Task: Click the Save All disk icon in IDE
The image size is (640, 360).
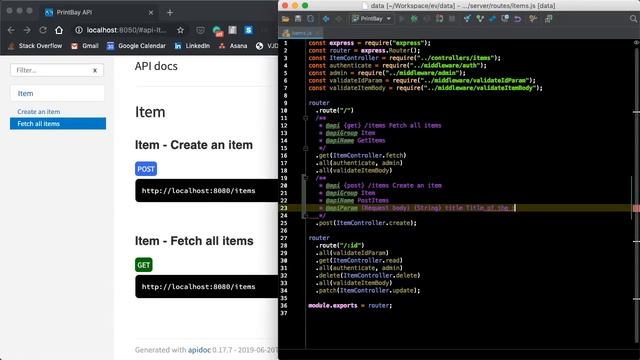Action: pyautogui.click(x=298, y=19)
